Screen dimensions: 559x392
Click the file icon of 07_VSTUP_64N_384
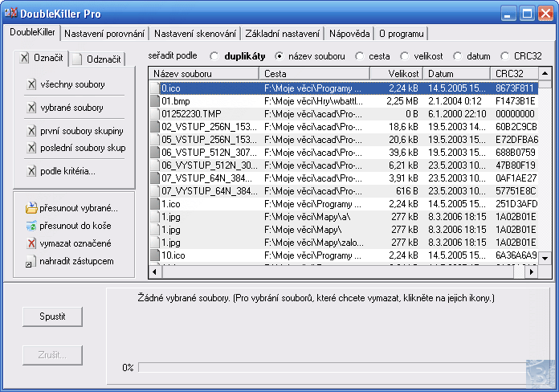[155, 178]
